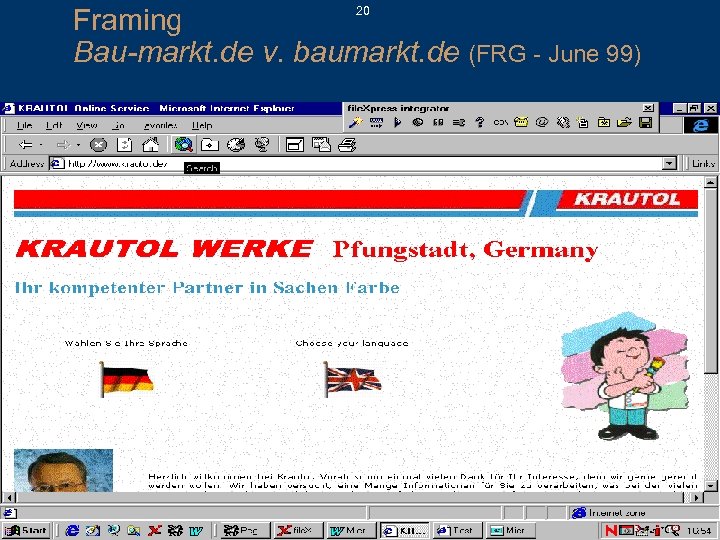
Task: Click the question mark help icon in fileXpress
Action: 479,122
